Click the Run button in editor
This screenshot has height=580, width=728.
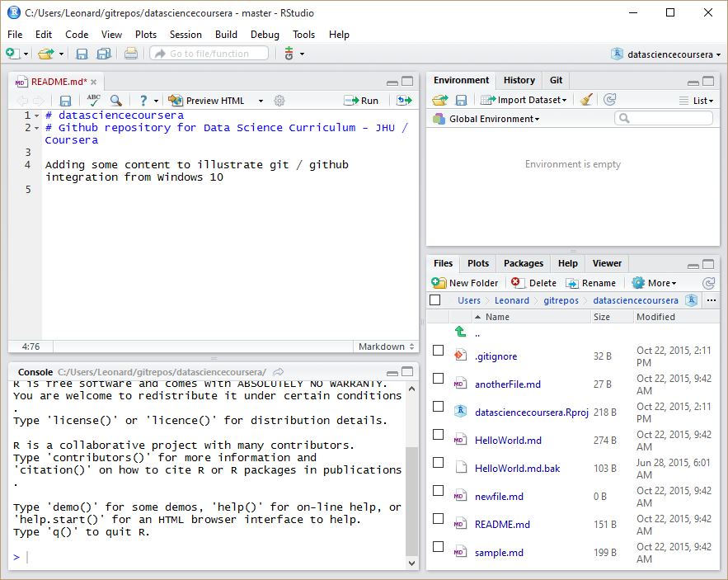362,101
